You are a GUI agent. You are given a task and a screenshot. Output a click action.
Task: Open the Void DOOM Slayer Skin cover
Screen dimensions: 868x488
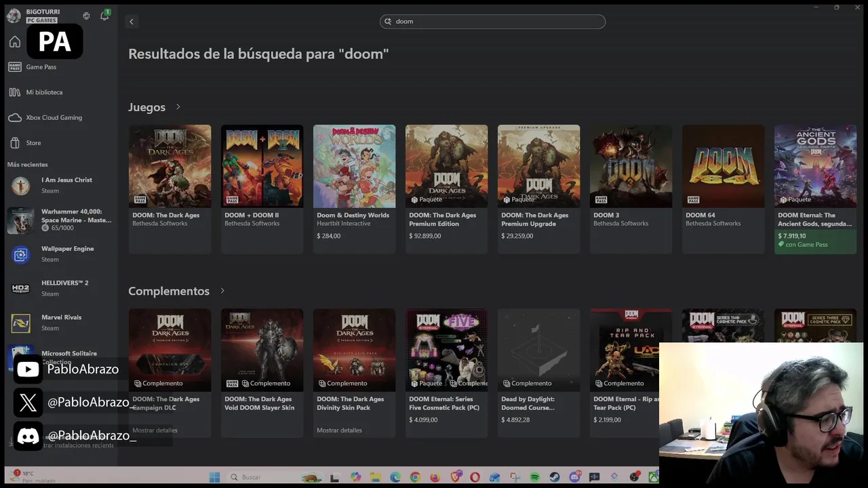(262, 350)
